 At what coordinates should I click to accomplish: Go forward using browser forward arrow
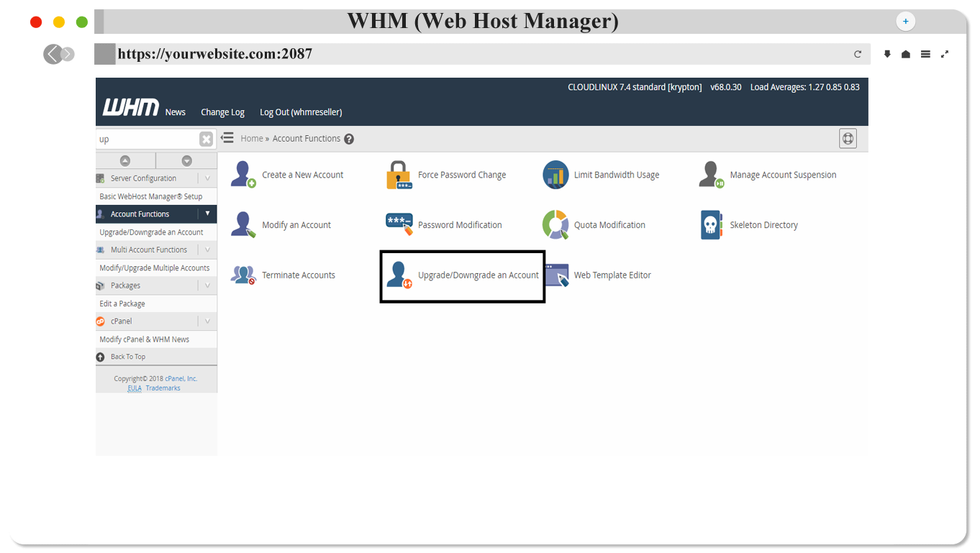68,54
